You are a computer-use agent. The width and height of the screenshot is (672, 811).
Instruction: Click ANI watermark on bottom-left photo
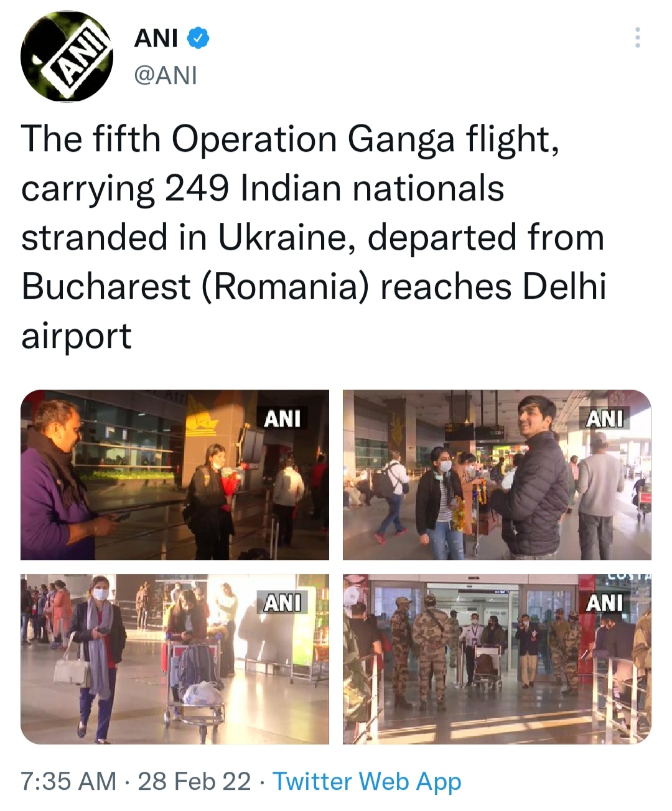[282, 602]
